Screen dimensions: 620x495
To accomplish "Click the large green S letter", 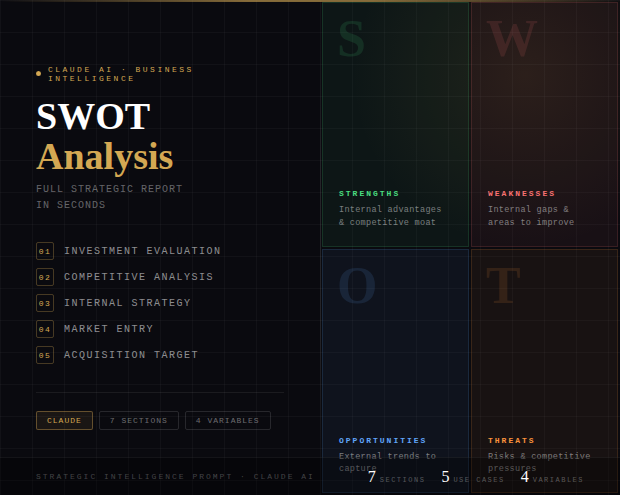I will point(351,39).
